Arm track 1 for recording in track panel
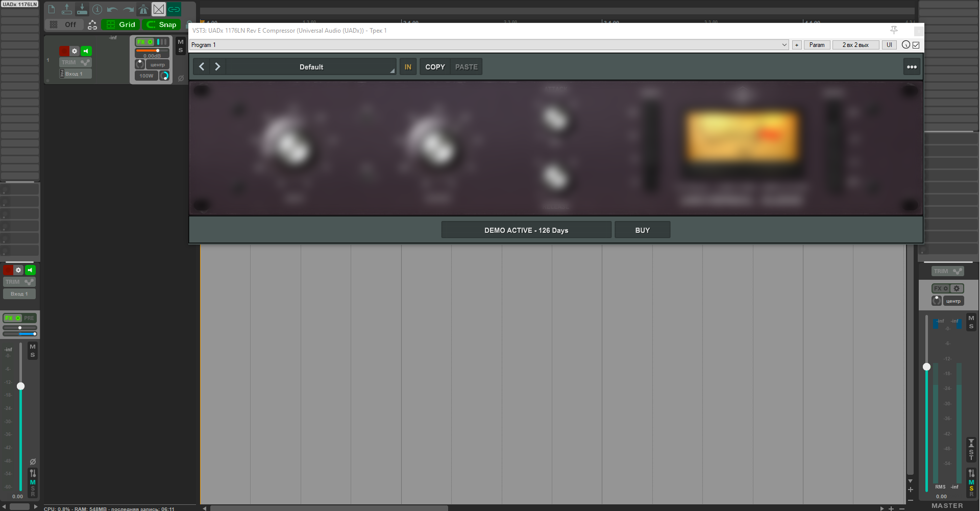This screenshot has width=980, height=511. tap(64, 51)
